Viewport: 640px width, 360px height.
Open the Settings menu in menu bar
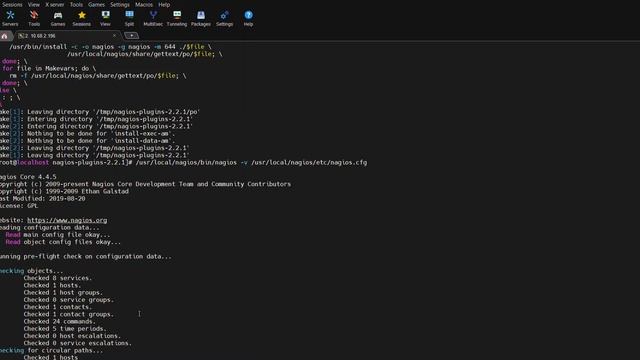coord(120,4)
